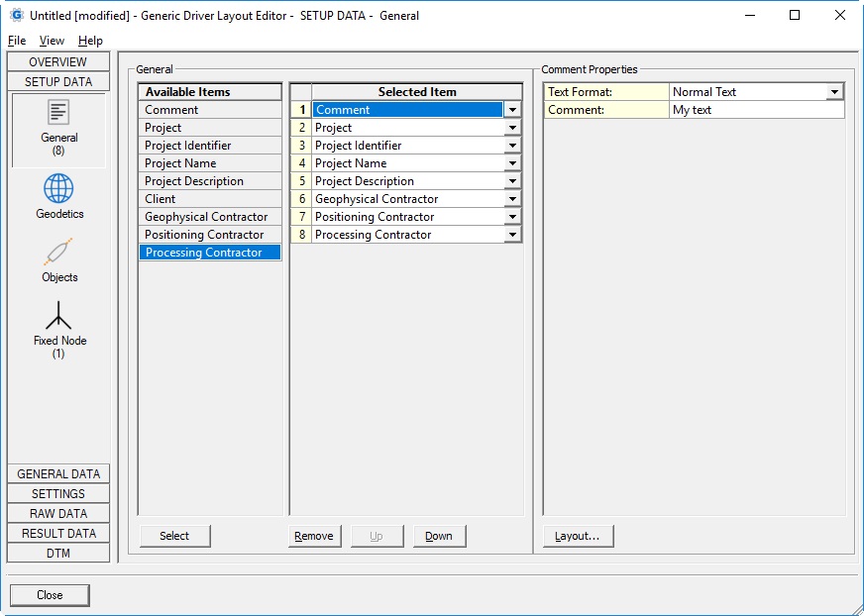Click the Comment text field 'My text'
The image size is (864, 616).
tap(756, 110)
